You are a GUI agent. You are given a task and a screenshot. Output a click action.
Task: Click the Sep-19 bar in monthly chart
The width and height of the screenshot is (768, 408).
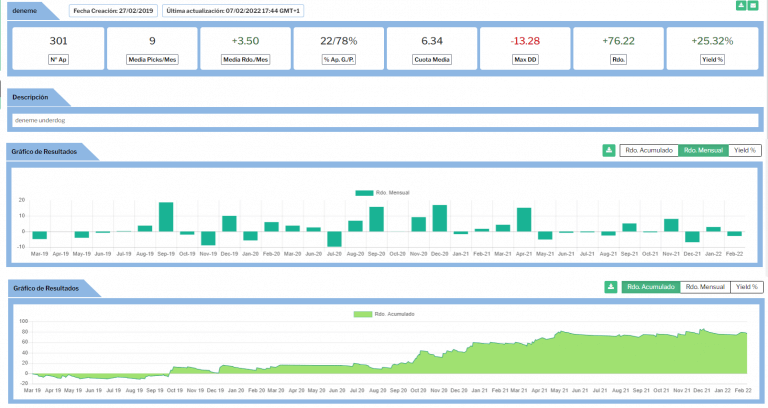tap(166, 217)
